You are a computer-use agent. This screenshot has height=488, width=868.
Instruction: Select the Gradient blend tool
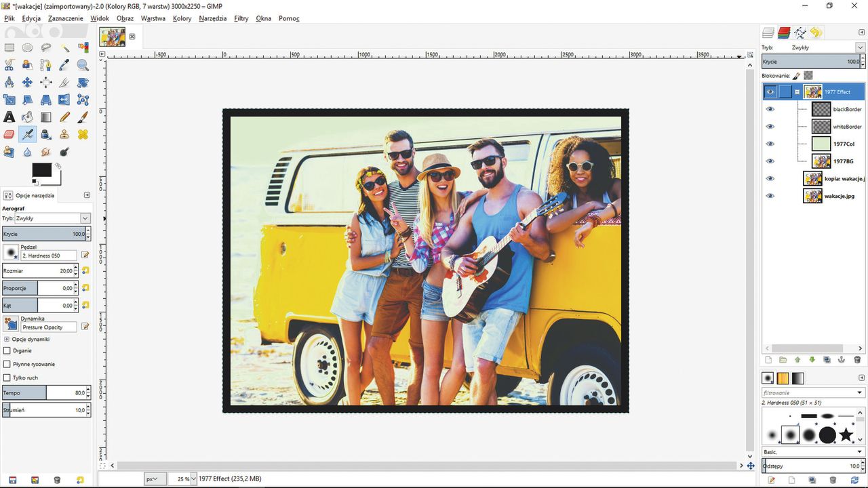[45, 117]
